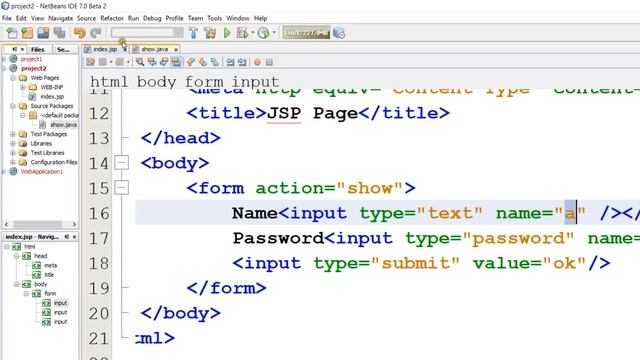This screenshot has height=360, width=640.
Task: Switch to the show.java editor tab
Action: 154,49
